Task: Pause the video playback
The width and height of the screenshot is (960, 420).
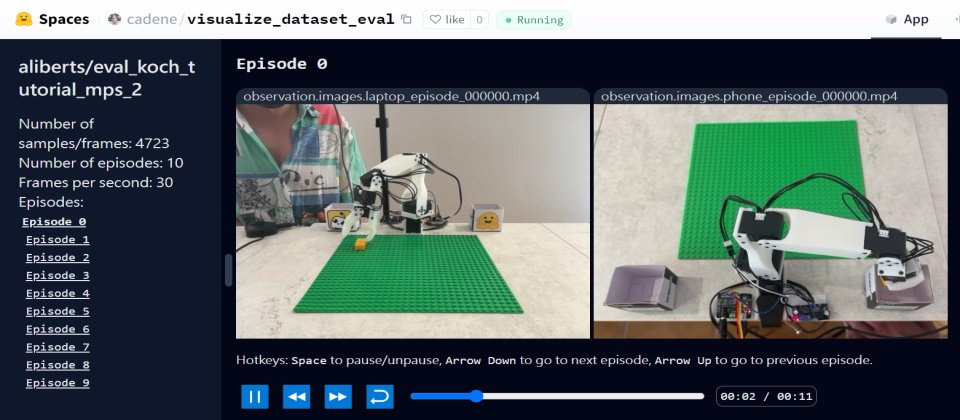Action: click(x=255, y=397)
